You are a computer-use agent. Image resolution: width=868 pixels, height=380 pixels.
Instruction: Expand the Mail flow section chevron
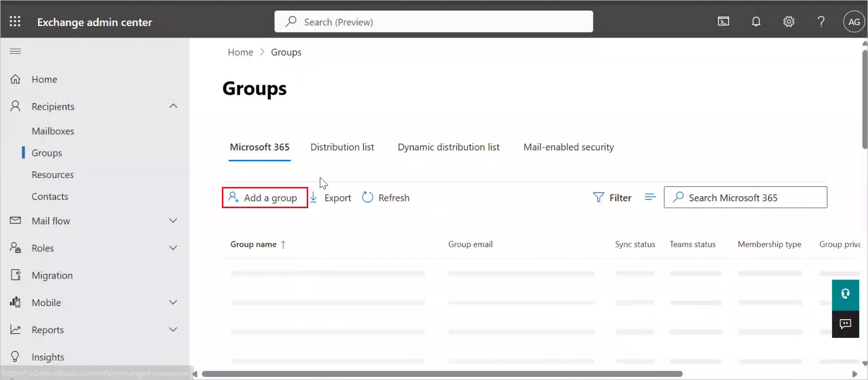(173, 221)
